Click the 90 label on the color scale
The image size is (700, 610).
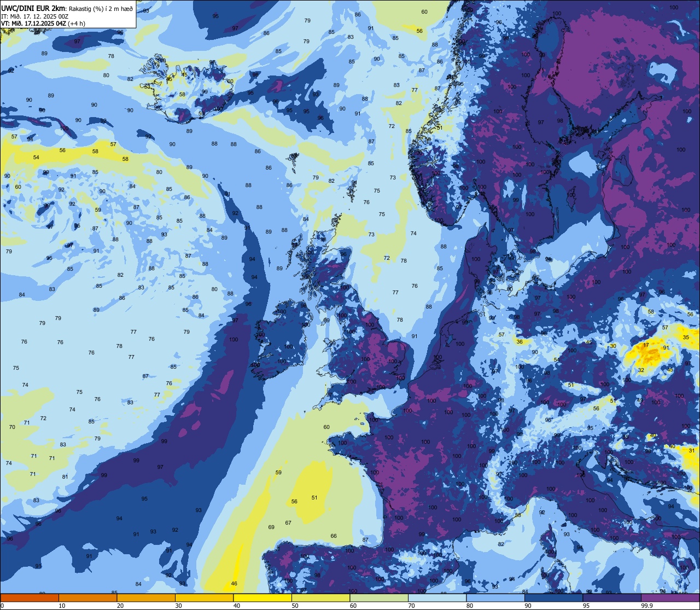pos(528,606)
